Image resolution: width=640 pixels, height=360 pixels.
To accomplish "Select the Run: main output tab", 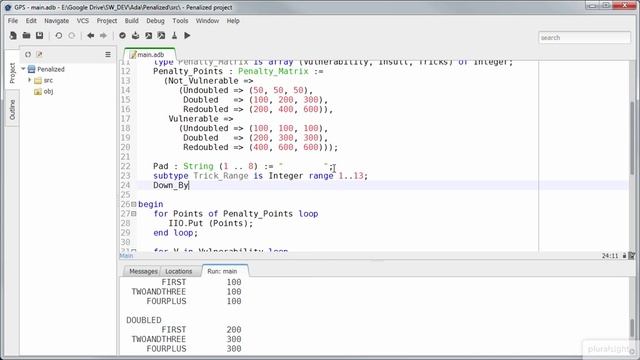I will click(x=222, y=271).
